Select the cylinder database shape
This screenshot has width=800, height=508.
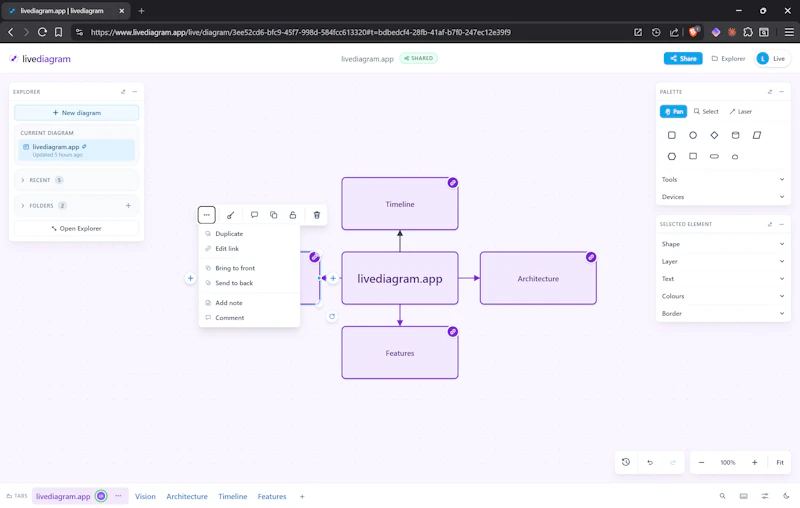pos(735,135)
